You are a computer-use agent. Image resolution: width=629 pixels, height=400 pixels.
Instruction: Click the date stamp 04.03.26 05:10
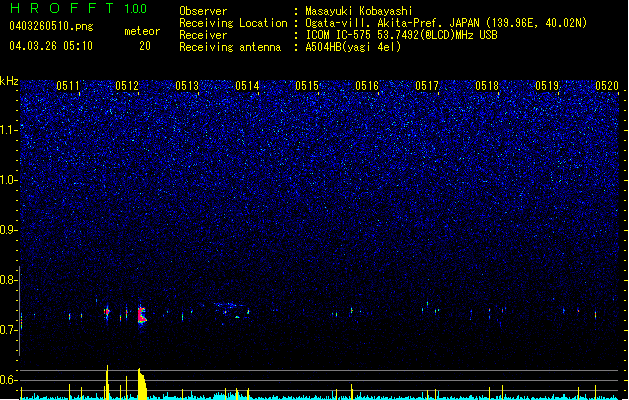(x=51, y=46)
